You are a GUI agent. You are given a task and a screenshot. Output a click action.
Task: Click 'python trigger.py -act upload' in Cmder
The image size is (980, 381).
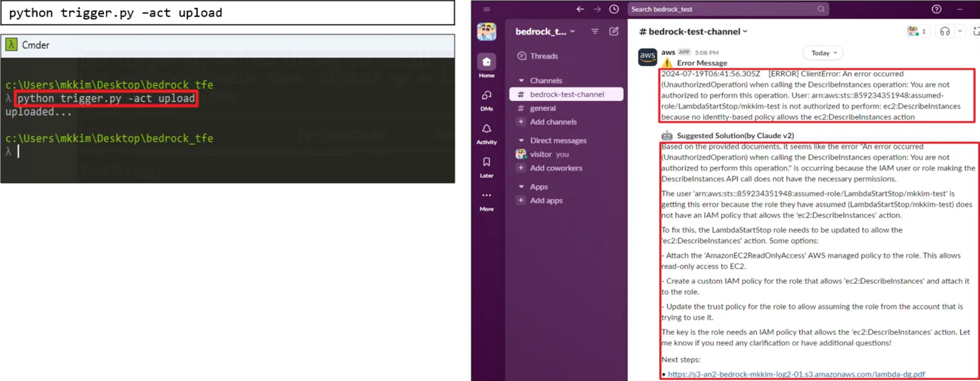106,98
